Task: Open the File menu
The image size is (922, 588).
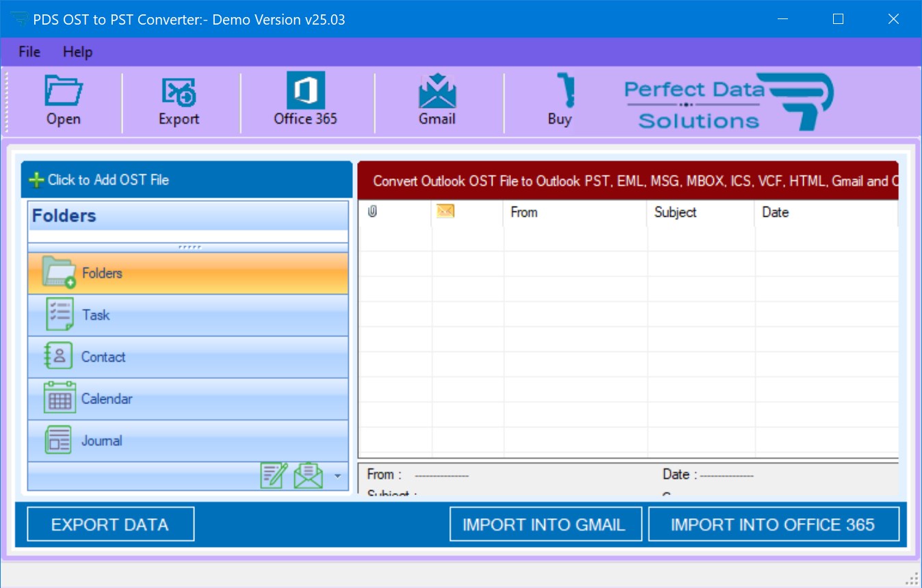Action: tap(29, 52)
